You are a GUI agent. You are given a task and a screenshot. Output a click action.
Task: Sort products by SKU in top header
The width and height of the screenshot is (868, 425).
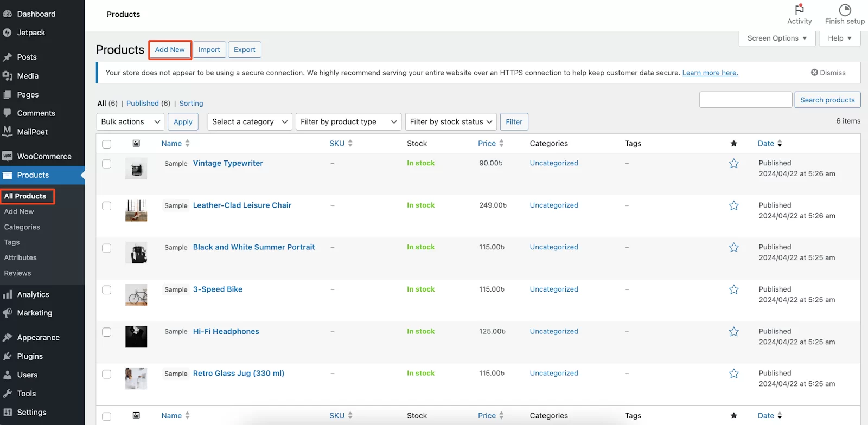point(341,143)
